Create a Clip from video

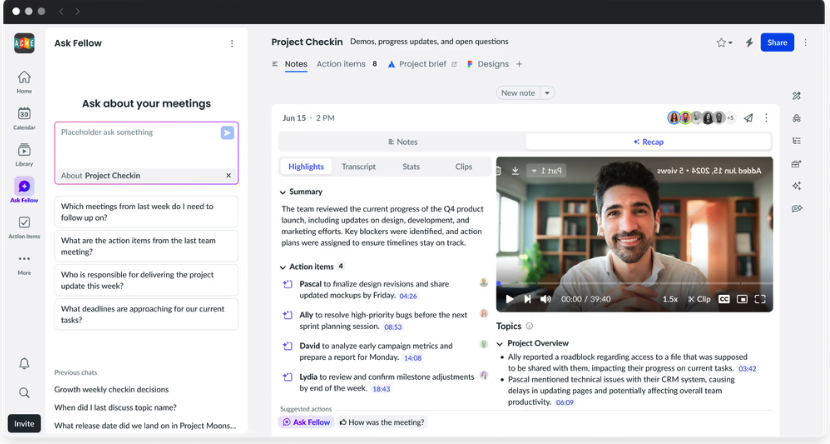699,299
